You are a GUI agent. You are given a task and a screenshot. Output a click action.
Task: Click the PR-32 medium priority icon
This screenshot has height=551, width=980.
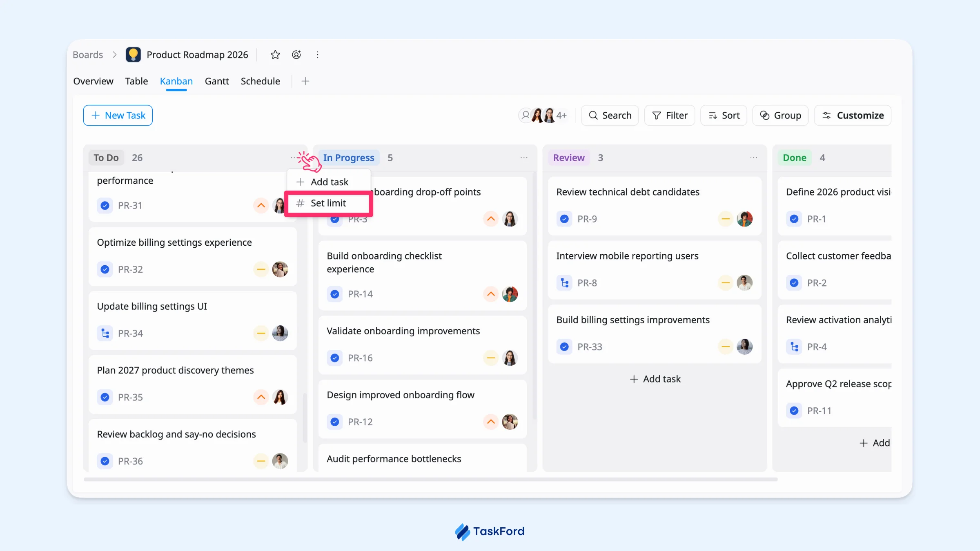(261, 269)
